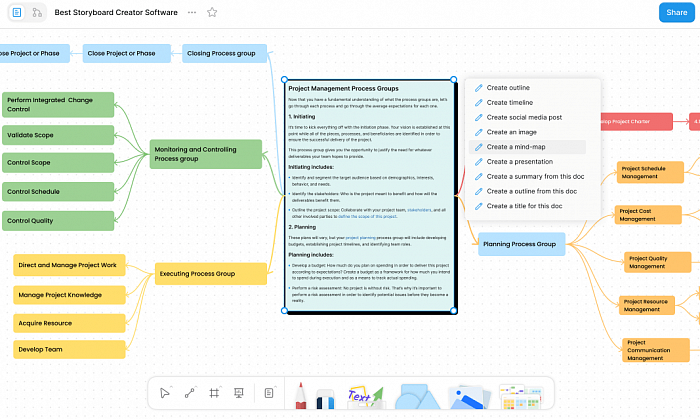Select the Monitoring and Controlling Process group node

(206, 154)
